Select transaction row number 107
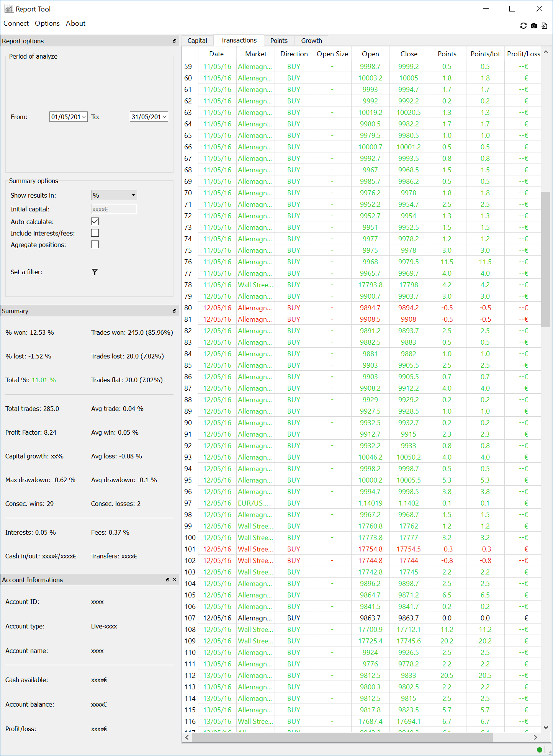The width and height of the screenshot is (553, 756). [190, 618]
